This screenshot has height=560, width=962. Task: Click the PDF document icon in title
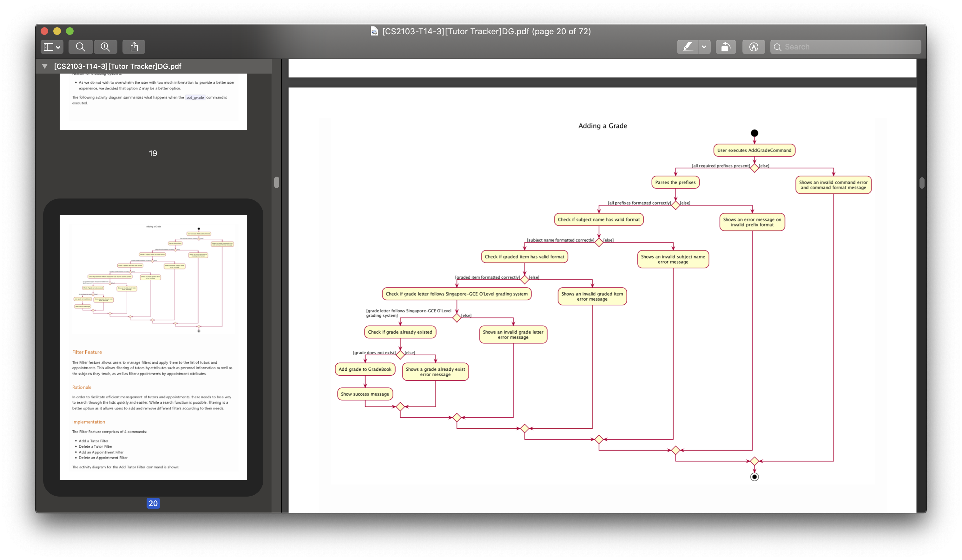(374, 31)
